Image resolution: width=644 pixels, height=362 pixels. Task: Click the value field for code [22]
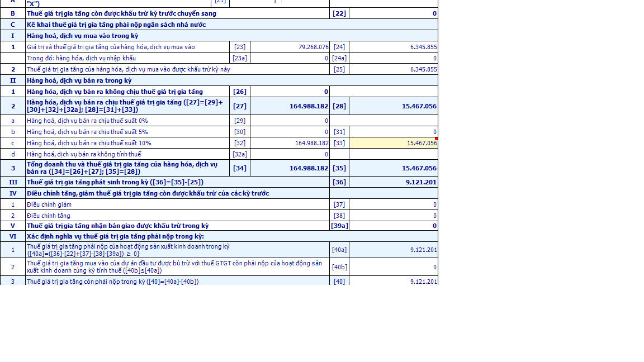point(394,13)
